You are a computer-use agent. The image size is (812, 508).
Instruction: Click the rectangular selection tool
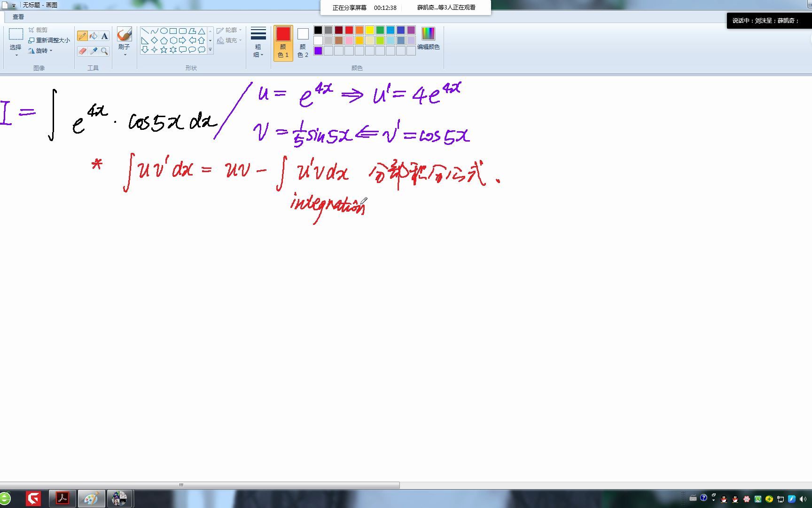(16, 34)
